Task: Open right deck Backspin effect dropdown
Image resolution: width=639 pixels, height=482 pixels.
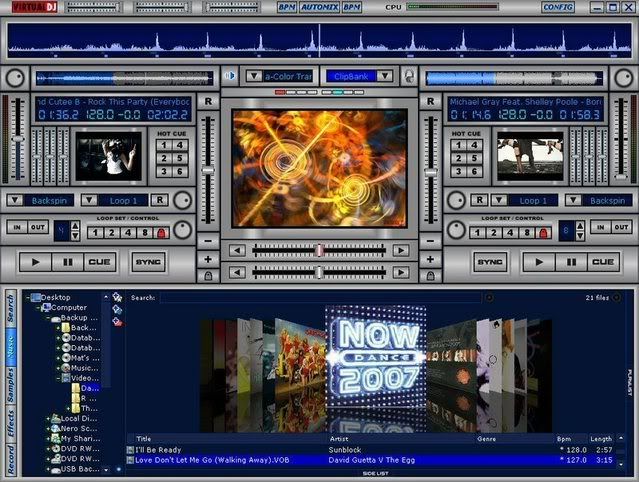Action: 573,200
